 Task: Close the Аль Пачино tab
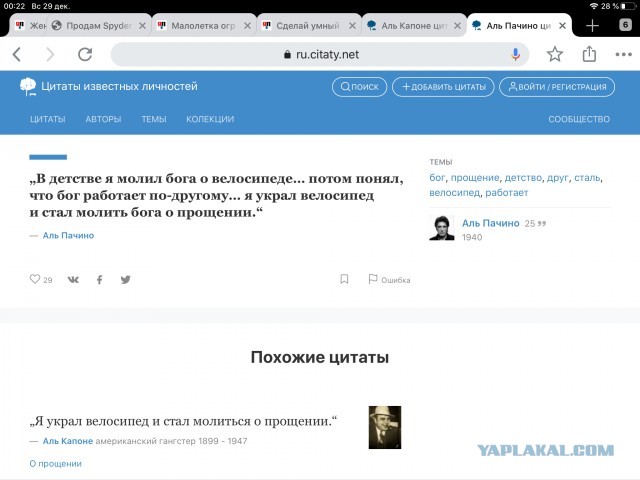[562, 26]
